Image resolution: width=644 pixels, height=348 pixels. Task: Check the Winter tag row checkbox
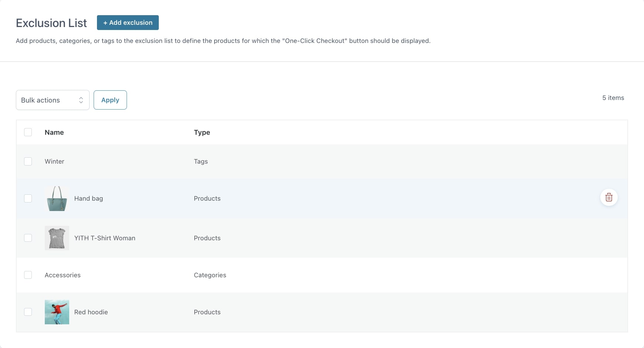pyautogui.click(x=28, y=161)
